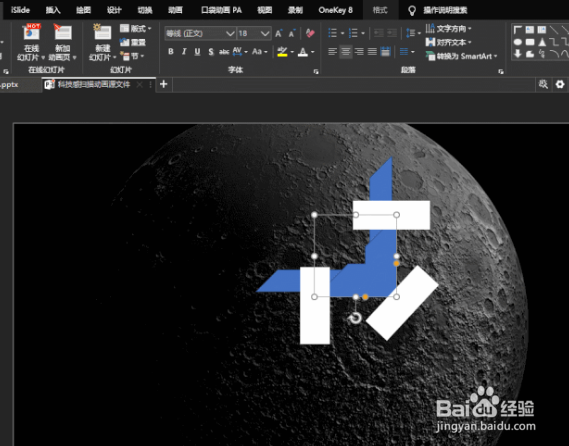The width and height of the screenshot is (569, 446).
Task: Apply the font color A button
Action: [303, 52]
